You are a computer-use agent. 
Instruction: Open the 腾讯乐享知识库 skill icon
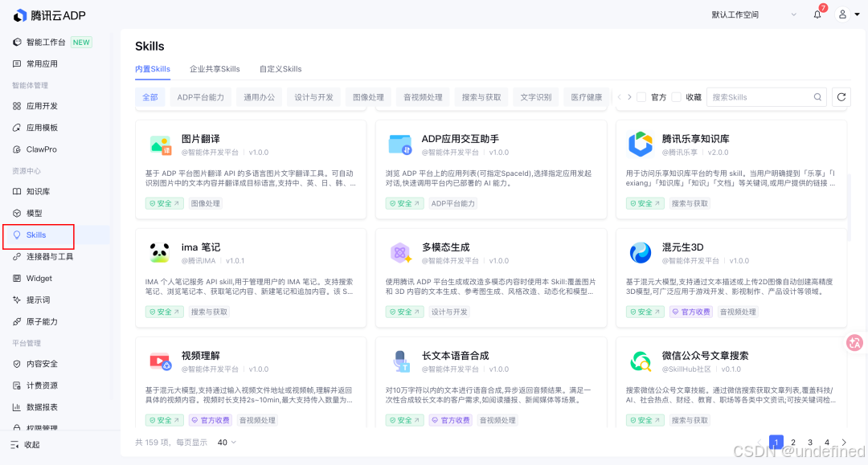(641, 145)
